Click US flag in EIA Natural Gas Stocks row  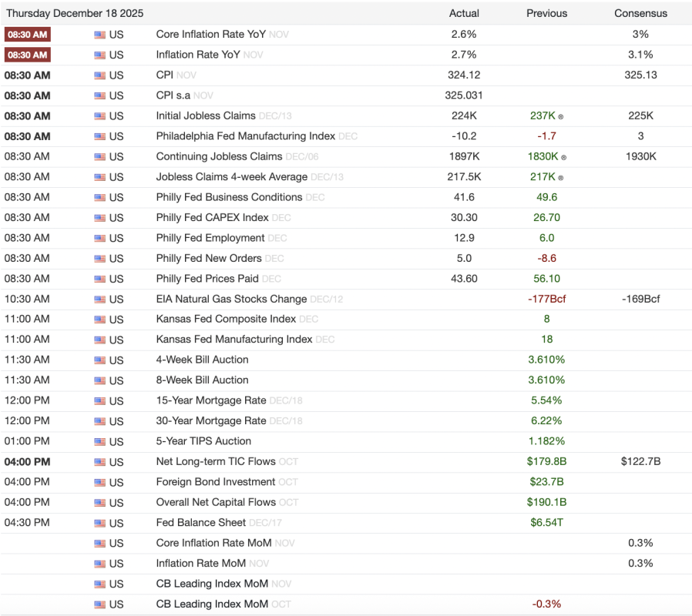100,300
